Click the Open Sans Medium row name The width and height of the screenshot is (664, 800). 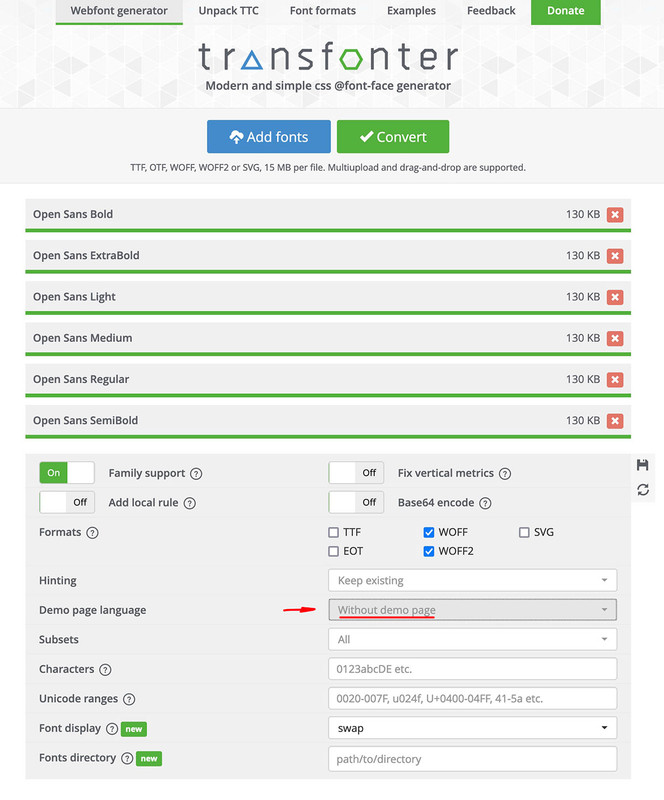(x=83, y=338)
